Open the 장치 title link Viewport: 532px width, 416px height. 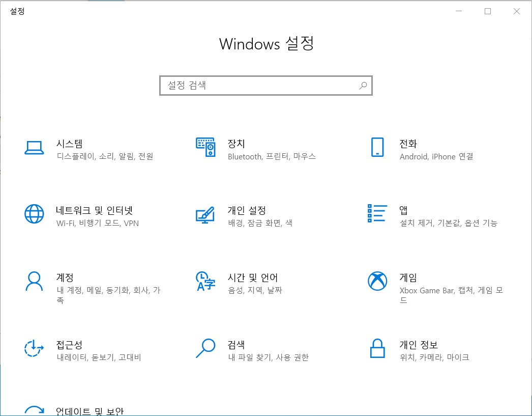[x=236, y=144]
